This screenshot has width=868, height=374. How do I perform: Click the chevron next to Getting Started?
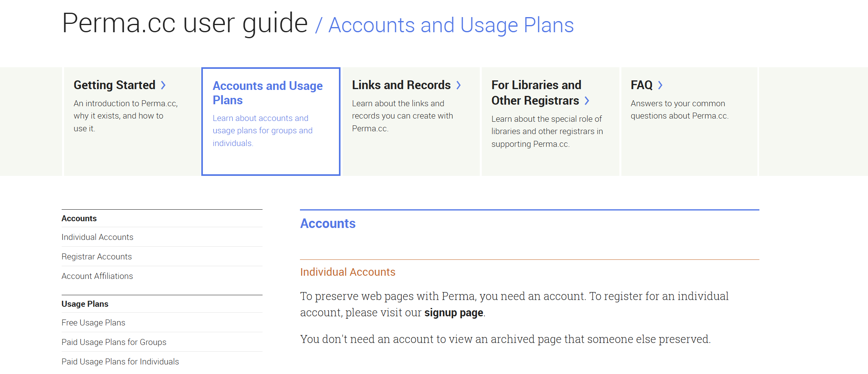click(x=163, y=85)
